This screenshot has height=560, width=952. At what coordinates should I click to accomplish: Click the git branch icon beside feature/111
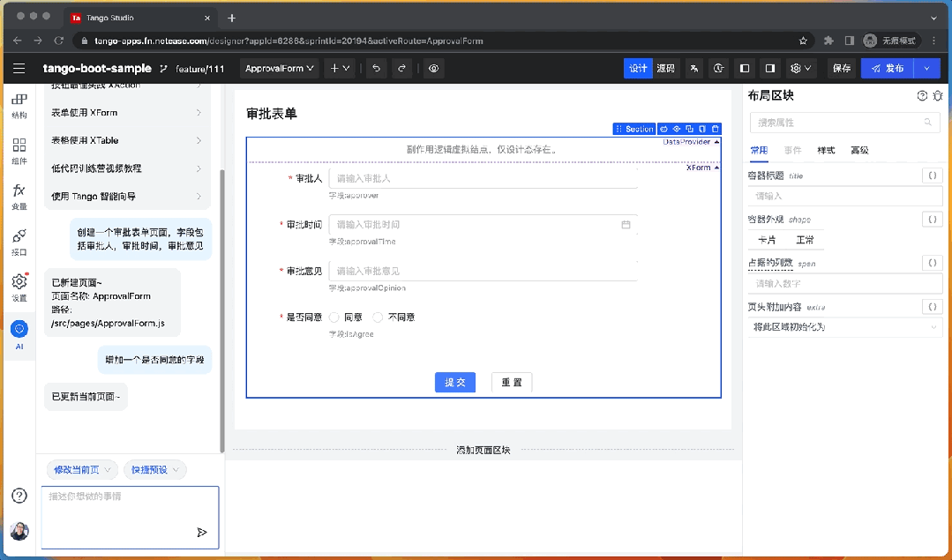point(163,69)
